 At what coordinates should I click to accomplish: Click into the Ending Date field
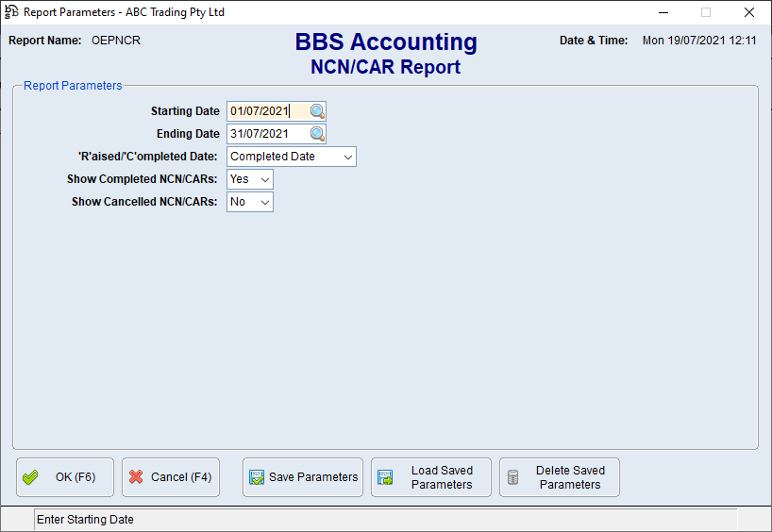pos(266,134)
